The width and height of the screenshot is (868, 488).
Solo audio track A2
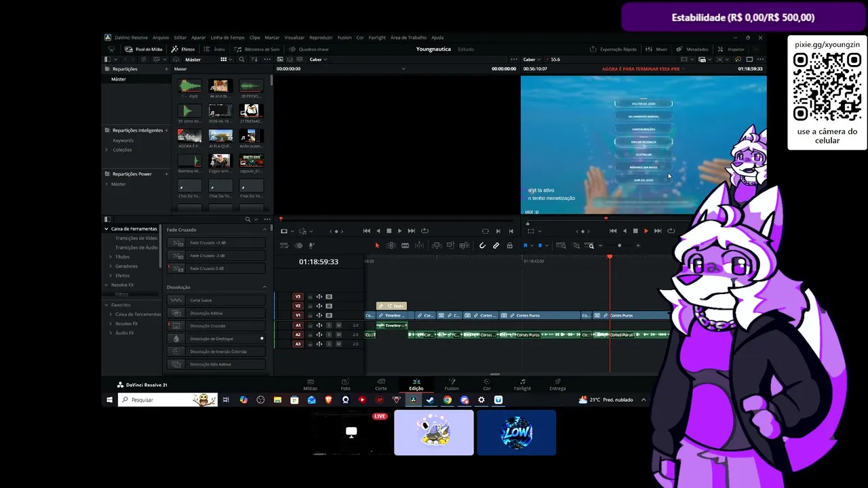[x=330, y=335]
